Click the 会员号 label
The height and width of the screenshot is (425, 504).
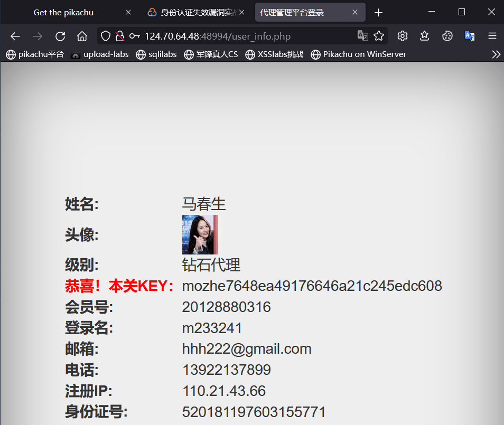[89, 307]
